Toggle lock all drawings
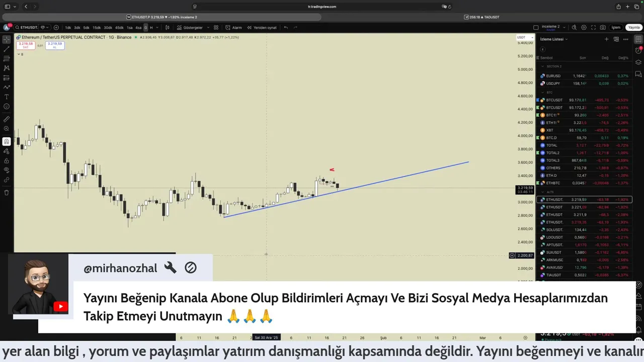This screenshot has height=362, width=644. [x=7, y=161]
